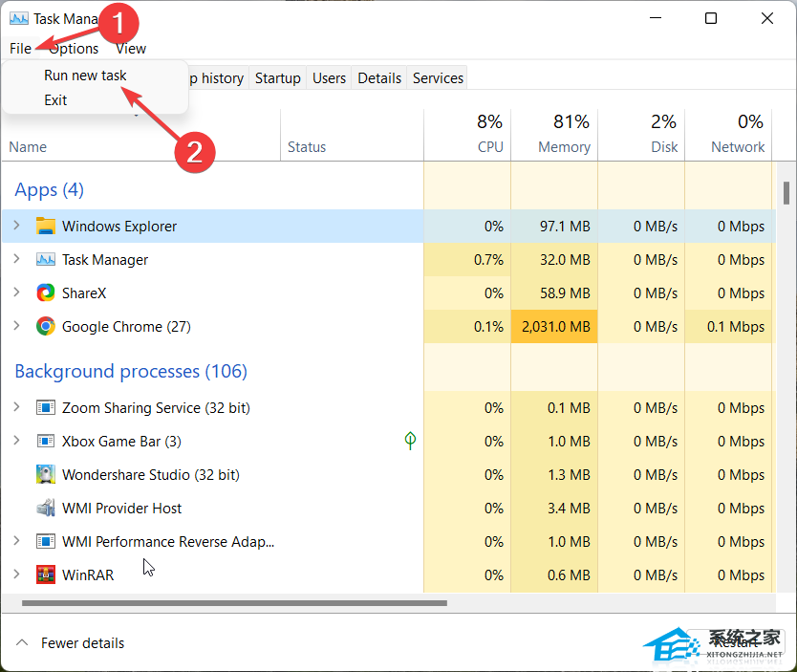Click ShareX's 58.9 MB memory cell
The width and height of the screenshot is (797, 672).
click(554, 293)
